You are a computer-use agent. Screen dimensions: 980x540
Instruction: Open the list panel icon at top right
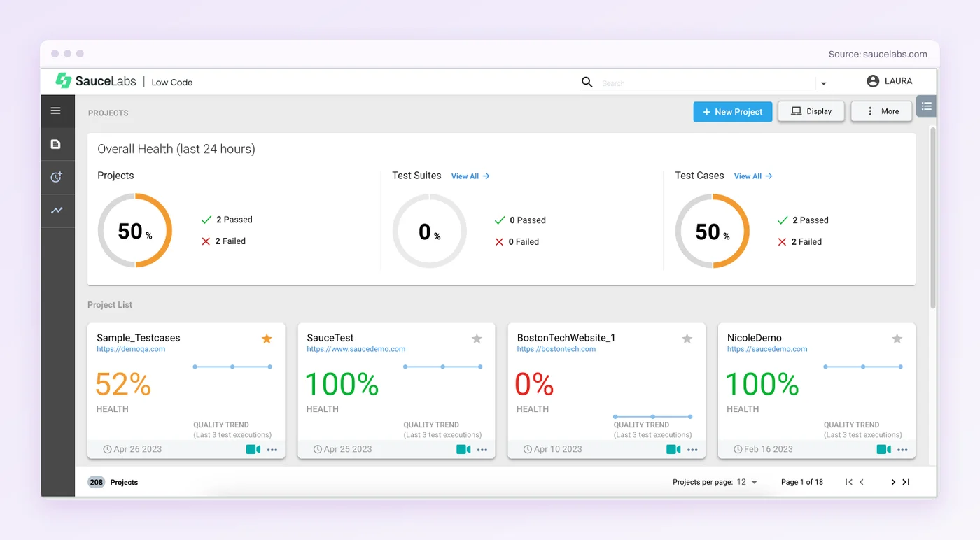click(927, 106)
